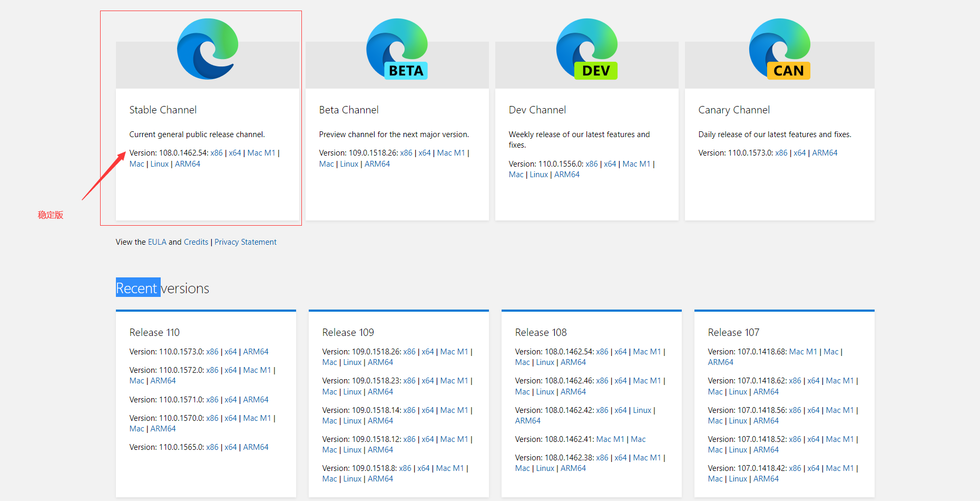
Task: Download Stable Channel Mac driver
Action: tap(137, 164)
